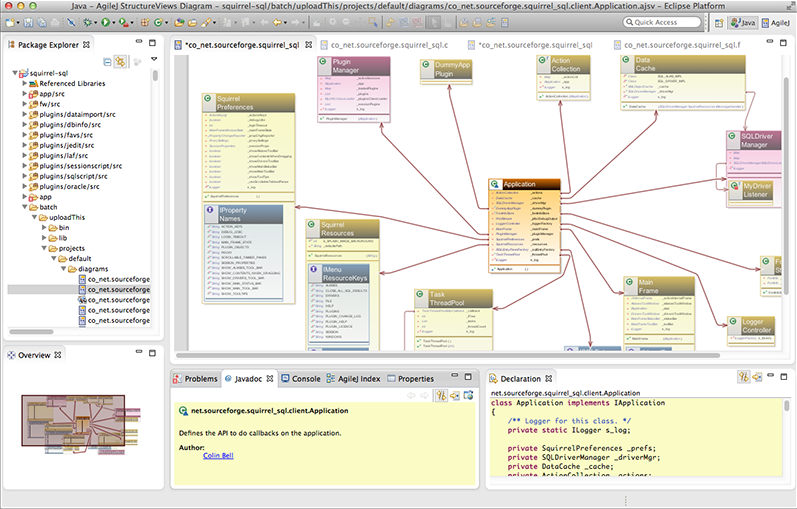Image resolution: width=797 pixels, height=509 pixels.
Task: Toggle Link with Selection in Declaration view
Action: click(x=744, y=377)
